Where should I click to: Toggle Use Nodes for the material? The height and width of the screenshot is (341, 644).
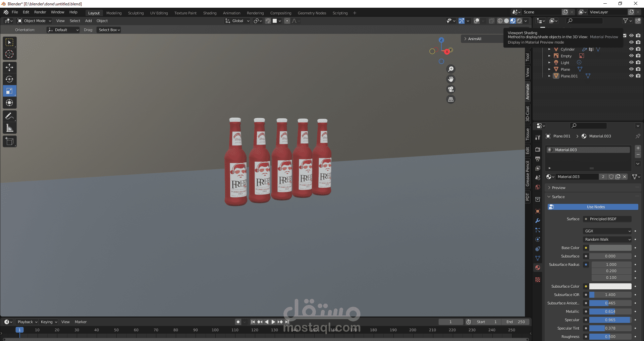tap(593, 207)
